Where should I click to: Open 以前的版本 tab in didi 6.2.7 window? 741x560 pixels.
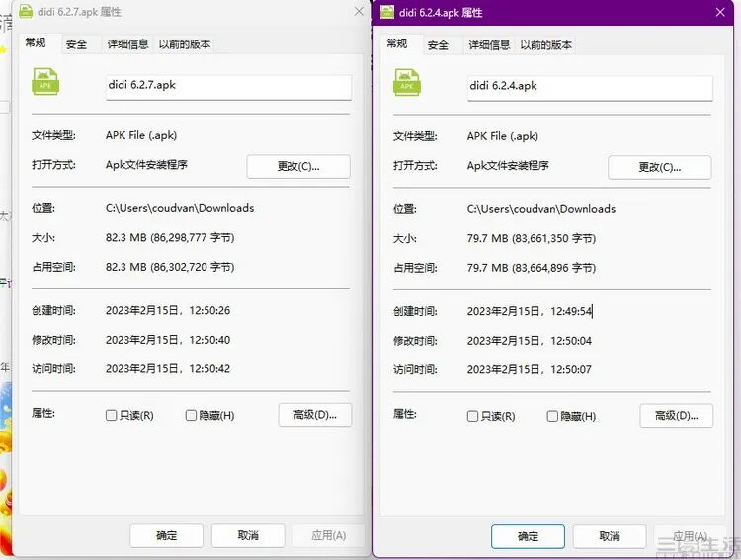pos(185,44)
